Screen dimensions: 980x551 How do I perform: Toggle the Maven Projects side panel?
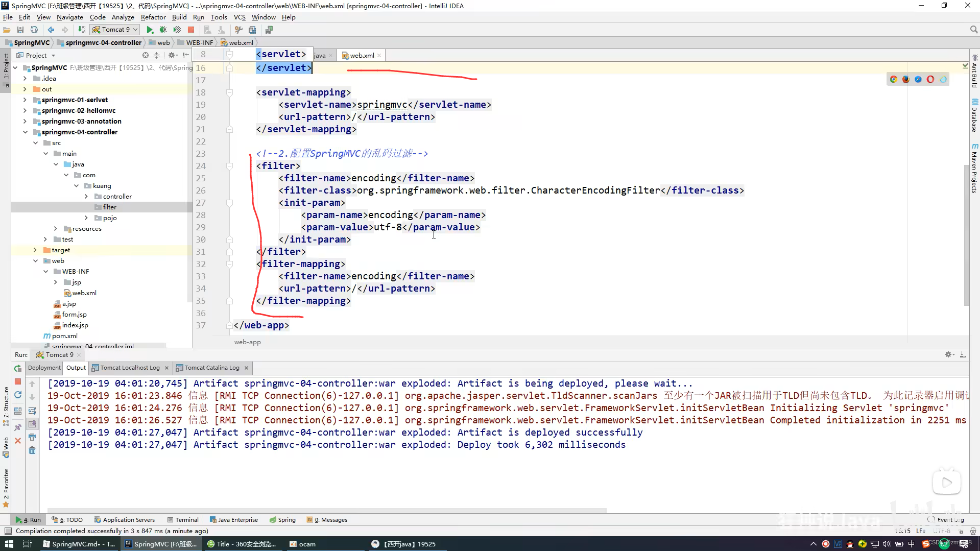point(974,168)
